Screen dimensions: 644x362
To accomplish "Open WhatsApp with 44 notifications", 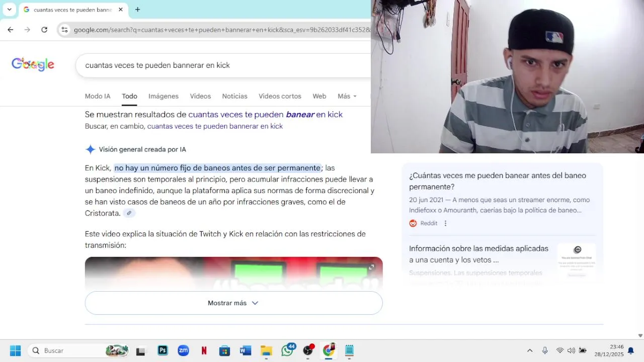I will click(x=288, y=350).
